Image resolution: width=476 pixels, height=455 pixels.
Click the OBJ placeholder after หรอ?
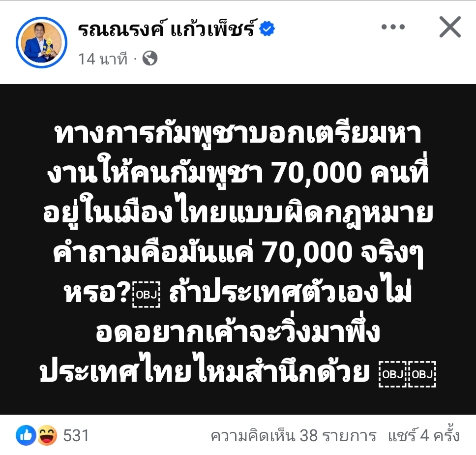[x=147, y=294]
